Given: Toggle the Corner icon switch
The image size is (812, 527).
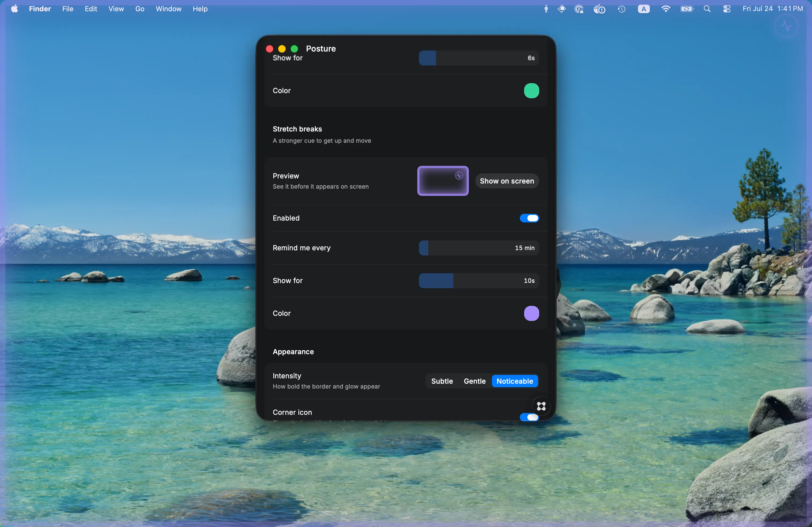Looking at the screenshot, I should [529, 417].
